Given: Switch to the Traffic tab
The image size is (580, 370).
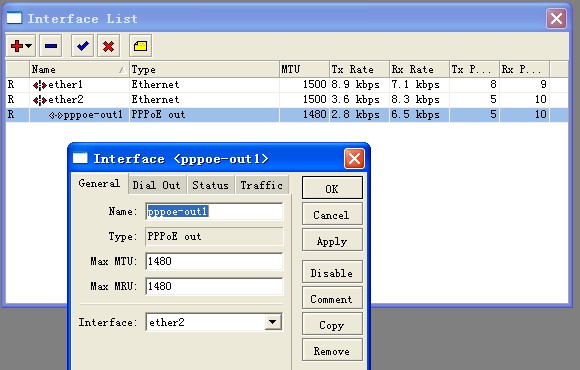Looking at the screenshot, I should [x=262, y=185].
